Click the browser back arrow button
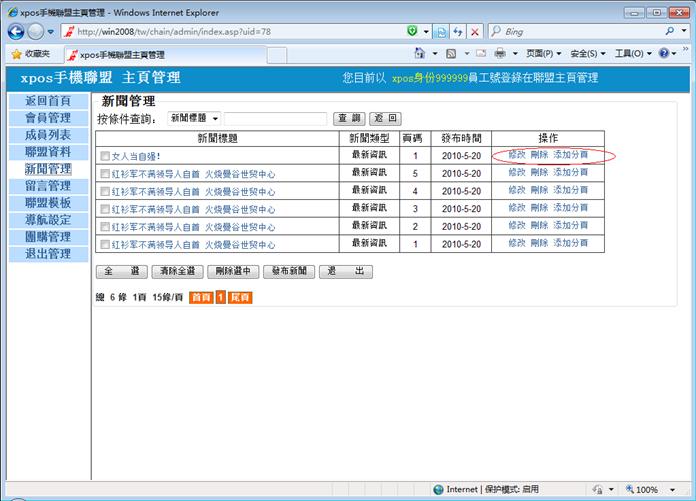This screenshot has height=501, width=696. coord(17,32)
